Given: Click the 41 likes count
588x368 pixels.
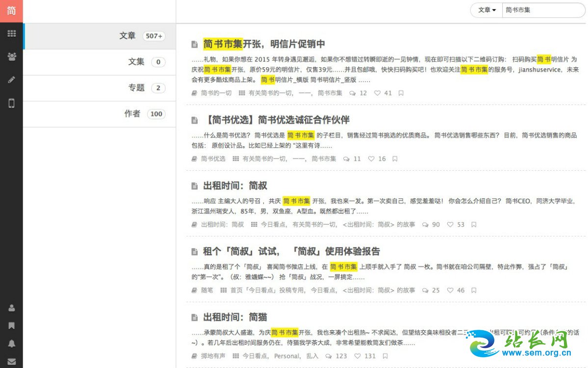Looking at the screenshot, I should tap(388, 93).
